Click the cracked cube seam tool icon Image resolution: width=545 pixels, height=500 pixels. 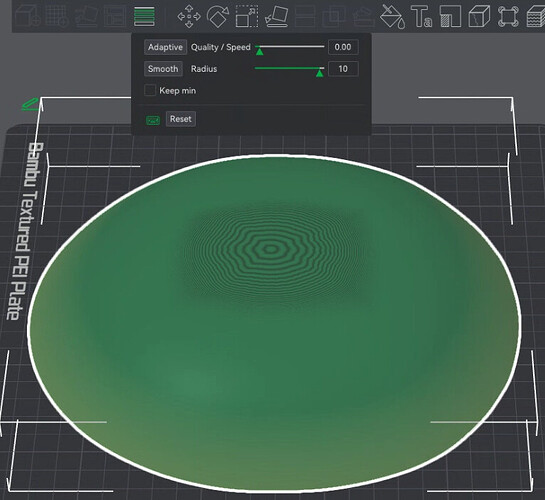click(x=479, y=16)
